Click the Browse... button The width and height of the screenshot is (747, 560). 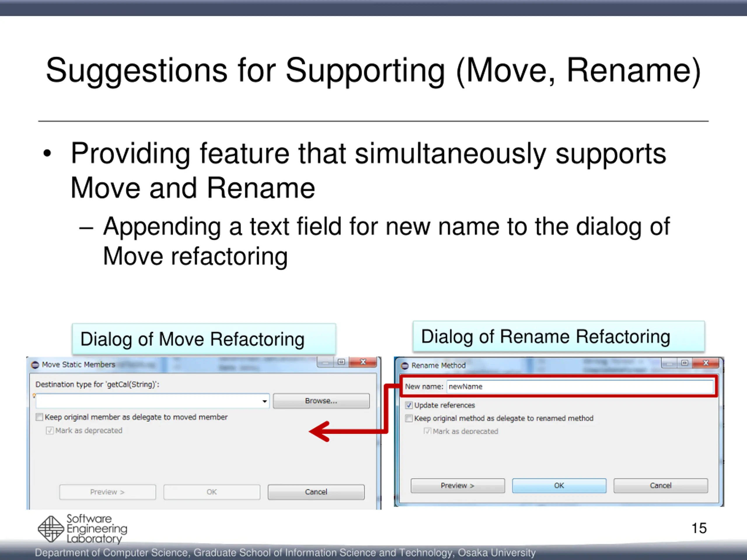pos(321,401)
